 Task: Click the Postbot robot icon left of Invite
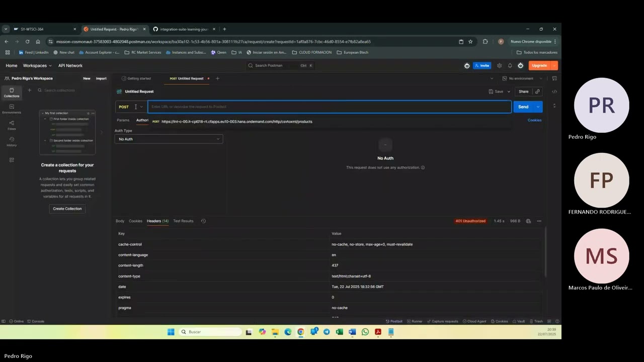click(467, 65)
